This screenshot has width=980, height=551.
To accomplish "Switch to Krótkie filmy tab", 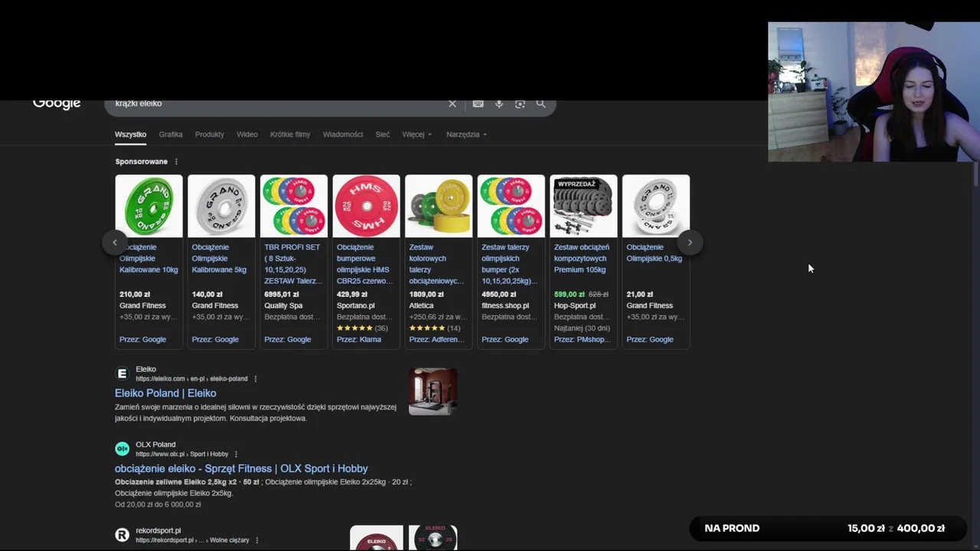I will coord(290,135).
